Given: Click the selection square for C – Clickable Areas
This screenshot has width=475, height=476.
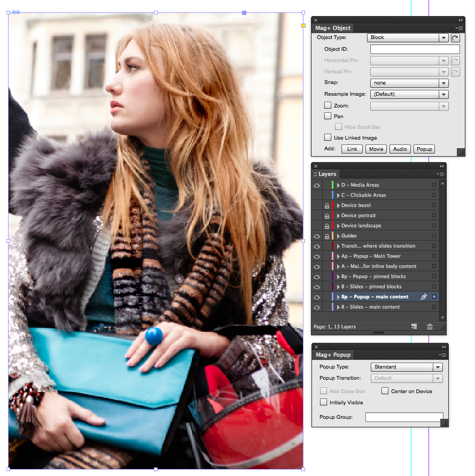Looking at the screenshot, I should tap(434, 195).
